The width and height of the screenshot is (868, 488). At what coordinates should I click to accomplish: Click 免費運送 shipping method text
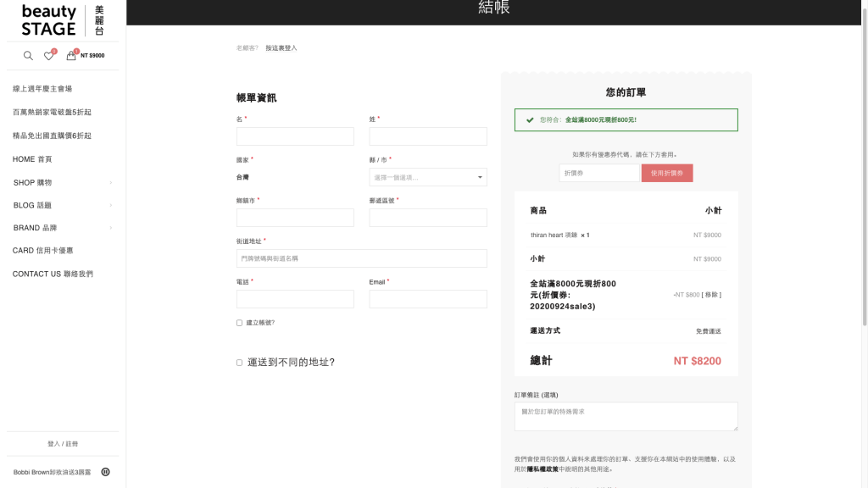(708, 331)
